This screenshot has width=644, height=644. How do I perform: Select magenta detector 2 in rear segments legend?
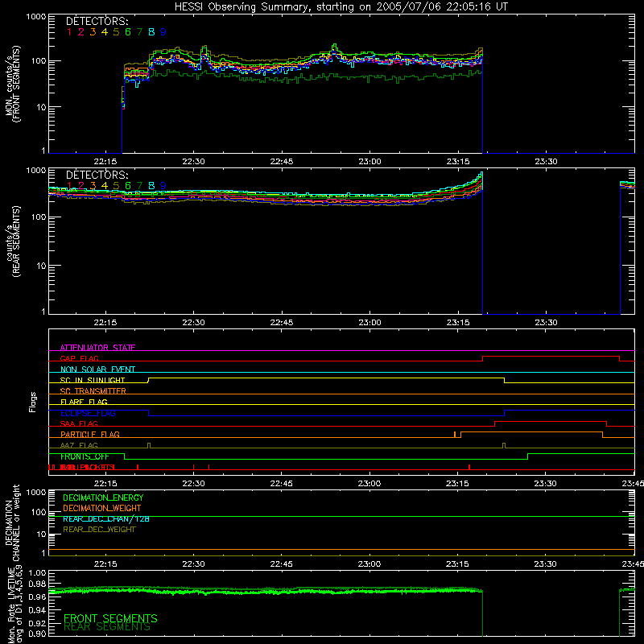tap(81, 186)
